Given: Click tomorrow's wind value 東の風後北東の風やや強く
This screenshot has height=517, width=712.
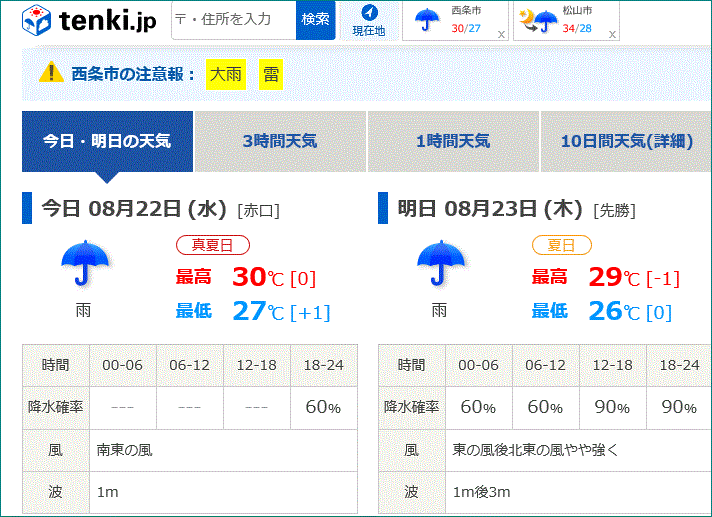Looking at the screenshot, I should tap(535, 450).
